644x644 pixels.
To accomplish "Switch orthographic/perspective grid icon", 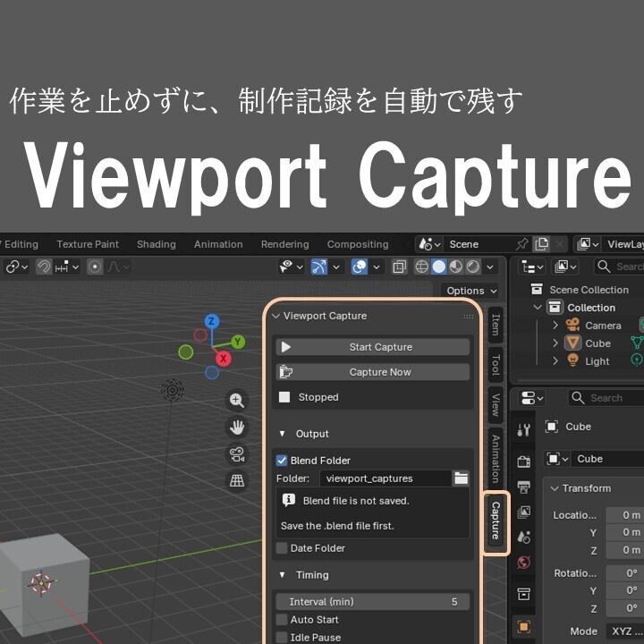I will click(x=237, y=480).
